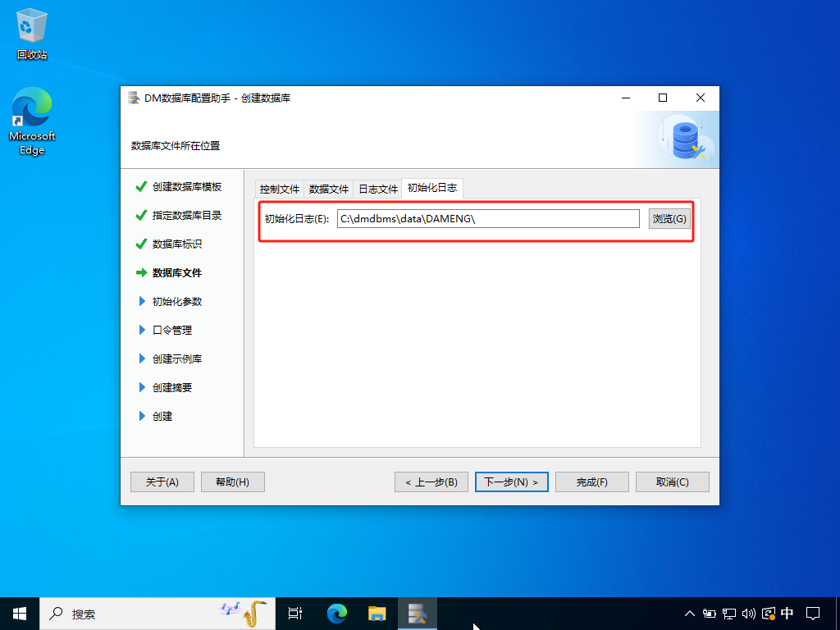Viewport: 840px width, 630px height.
Task: Select the DM database assistant taskbar icon
Action: click(x=418, y=614)
